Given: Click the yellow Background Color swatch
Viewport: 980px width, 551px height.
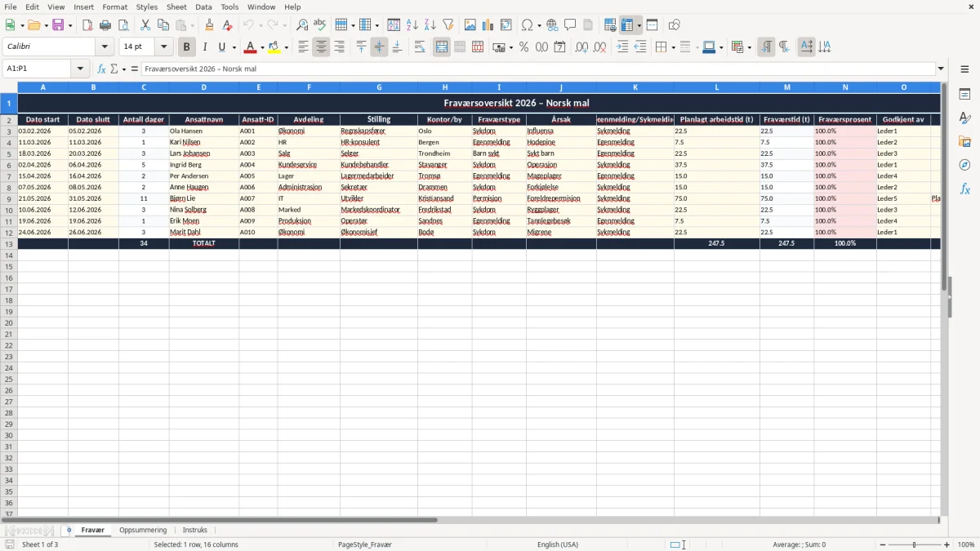Looking at the screenshot, I should click(x=274, y=47).
